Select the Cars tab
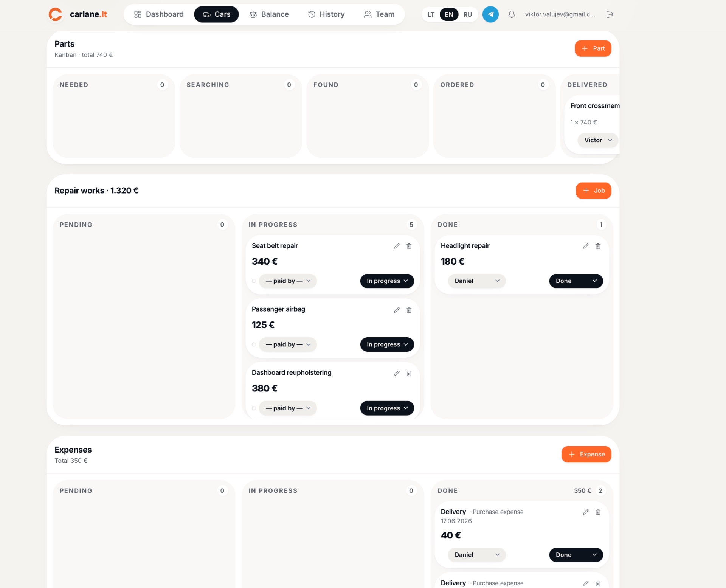Screen dimensions: 726x588 tap(216, 14)
